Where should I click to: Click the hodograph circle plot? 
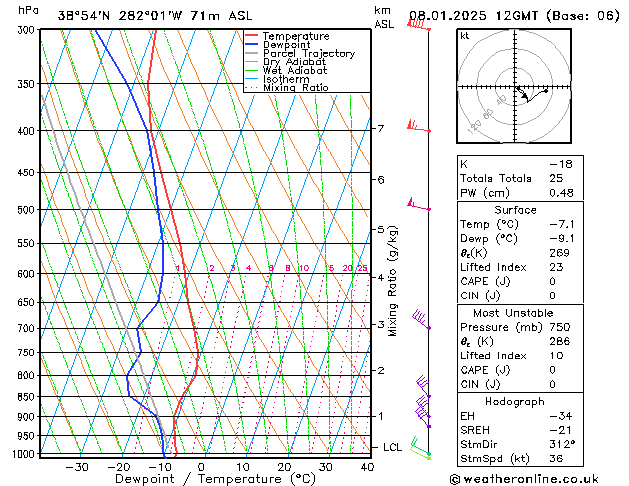pos(515,88)
